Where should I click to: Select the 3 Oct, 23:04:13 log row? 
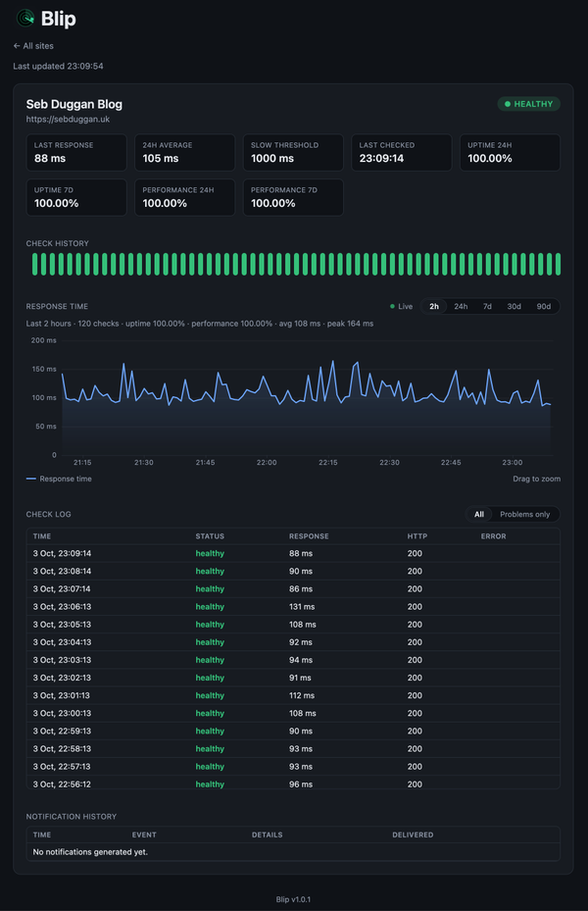click(293, 642)
